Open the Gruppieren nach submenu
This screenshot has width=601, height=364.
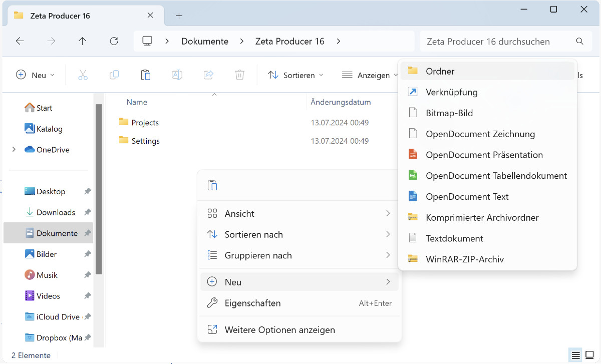click(299, 255)
